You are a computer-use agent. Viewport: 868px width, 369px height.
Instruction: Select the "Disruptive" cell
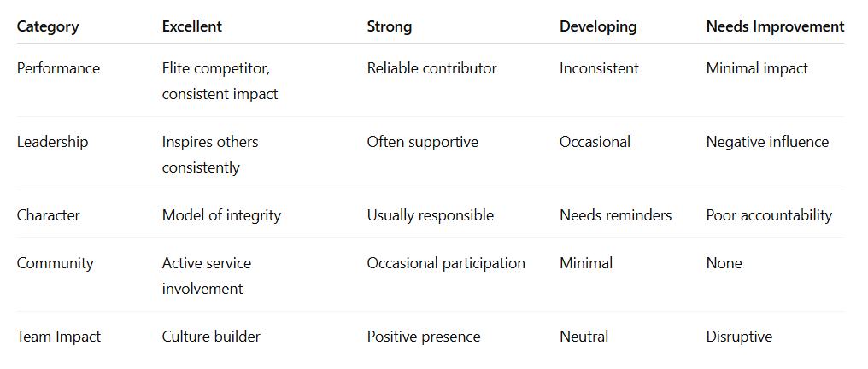tap(739, 337)
